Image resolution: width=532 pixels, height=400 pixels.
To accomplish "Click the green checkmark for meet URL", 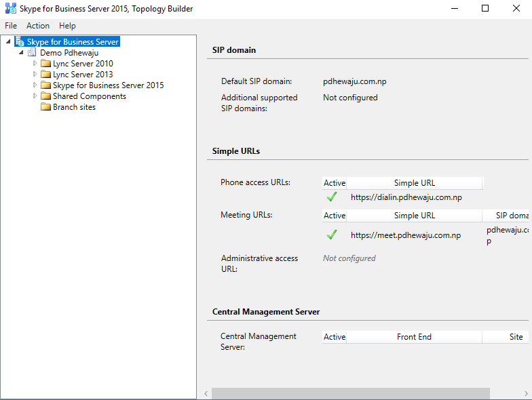I will click(332, 235).
